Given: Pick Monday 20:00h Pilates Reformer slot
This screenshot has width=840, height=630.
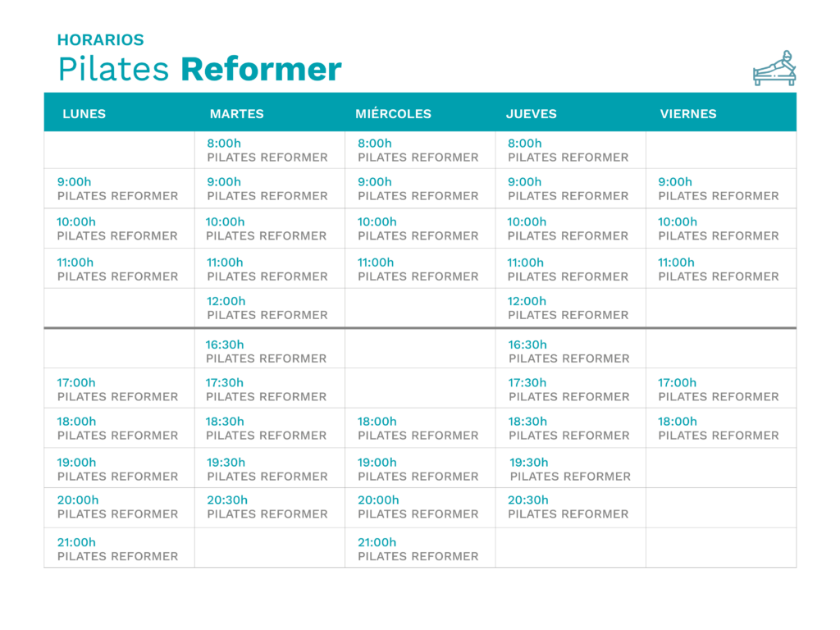Looking at the screenshot, I should point(117,507).
